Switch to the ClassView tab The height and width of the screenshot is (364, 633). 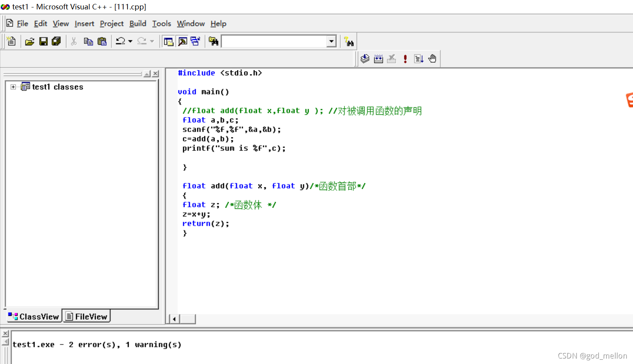(34, 316)
